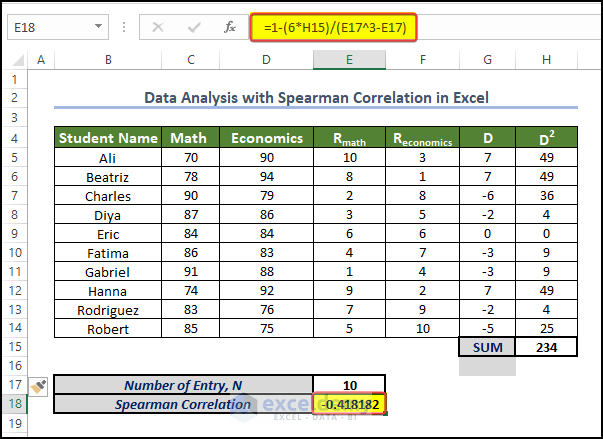Select column H header
Screen dimensions: 603x439
547,61
